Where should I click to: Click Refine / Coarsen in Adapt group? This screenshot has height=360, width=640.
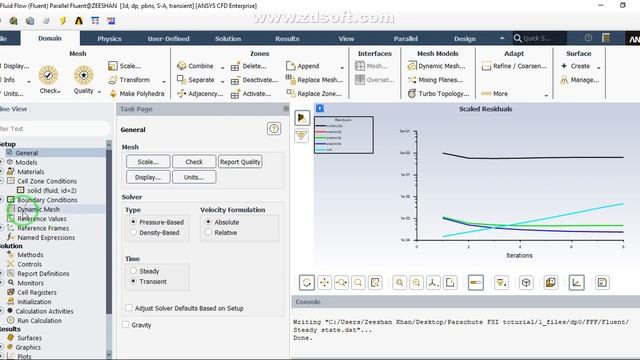(x=514, y=66)
